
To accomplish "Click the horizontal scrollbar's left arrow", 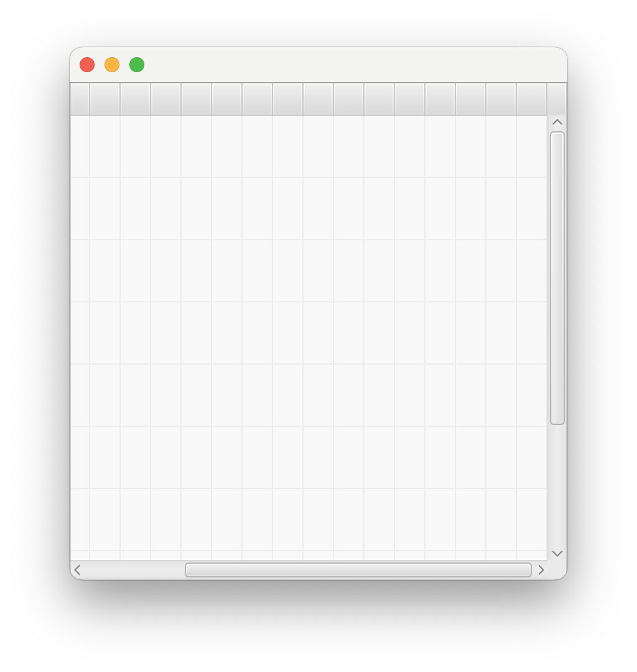I will 78,570.
